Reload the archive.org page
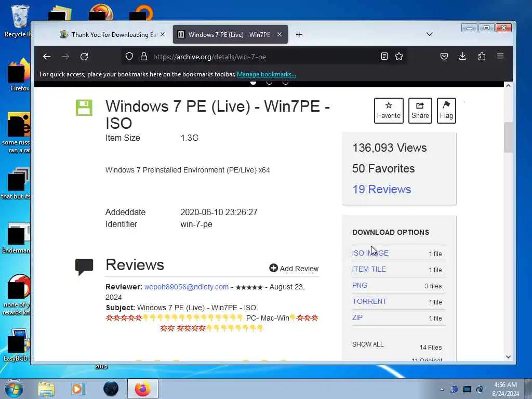The height and width of the screenshot is (399, 532). [84, 57]
